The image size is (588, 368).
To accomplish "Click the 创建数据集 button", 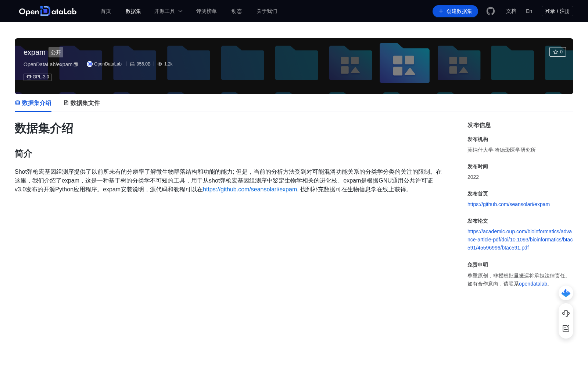I will point(455,11).
